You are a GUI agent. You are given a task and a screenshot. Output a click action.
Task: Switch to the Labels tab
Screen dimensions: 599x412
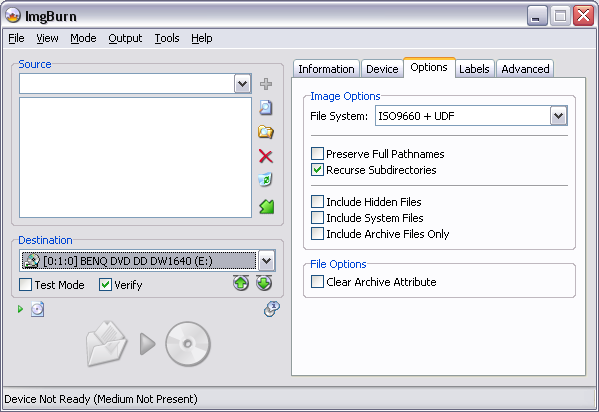(474, 69)
